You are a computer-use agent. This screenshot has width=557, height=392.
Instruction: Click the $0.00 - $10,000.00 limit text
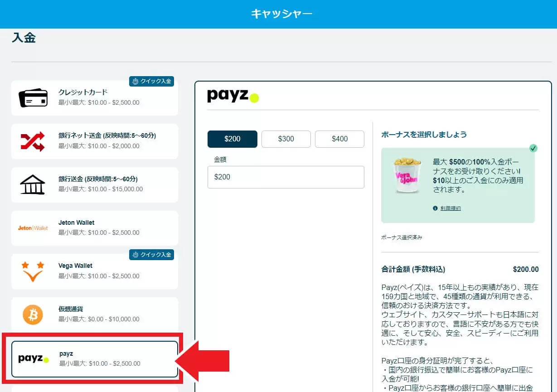point(114,319)
